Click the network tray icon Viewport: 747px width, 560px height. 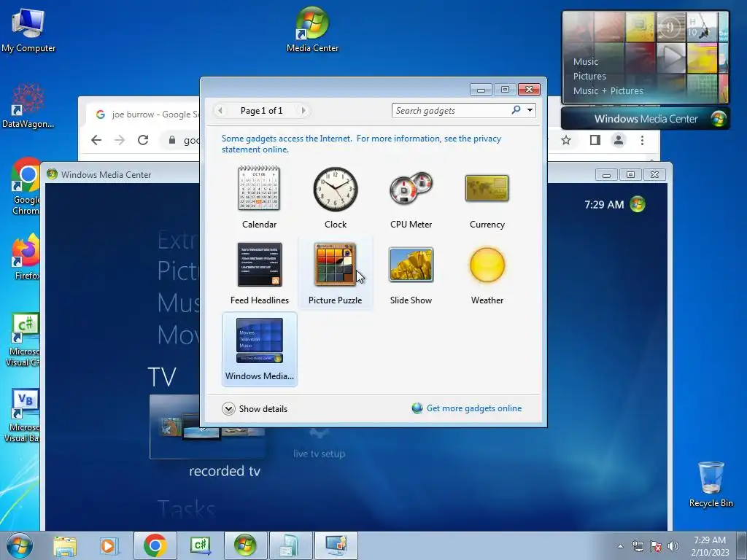[x=638, y=546]
